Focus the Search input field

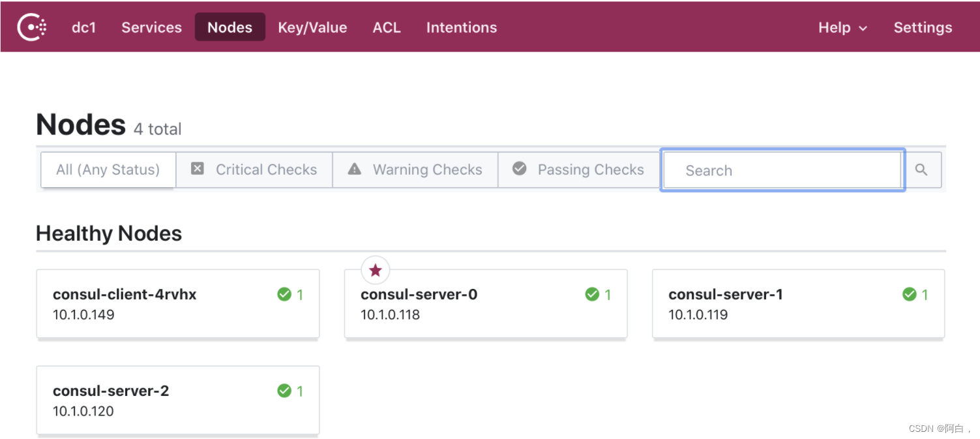pos(782,170)
